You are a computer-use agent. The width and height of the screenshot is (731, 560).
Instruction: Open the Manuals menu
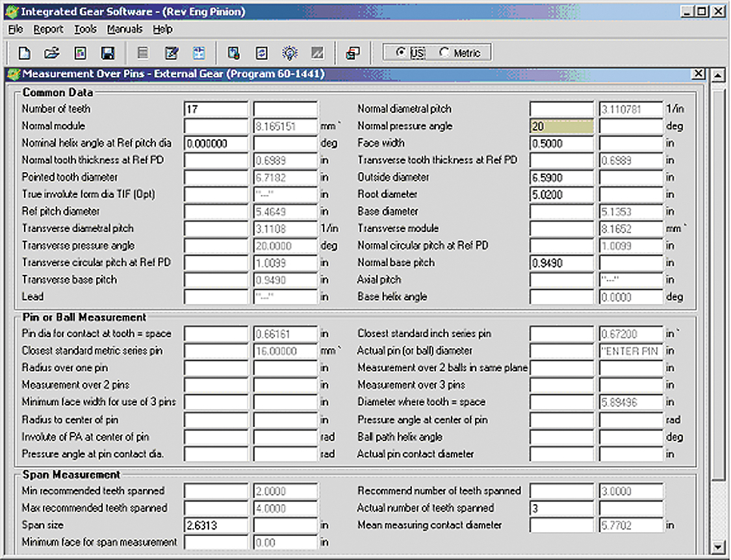tap(125, 29)
